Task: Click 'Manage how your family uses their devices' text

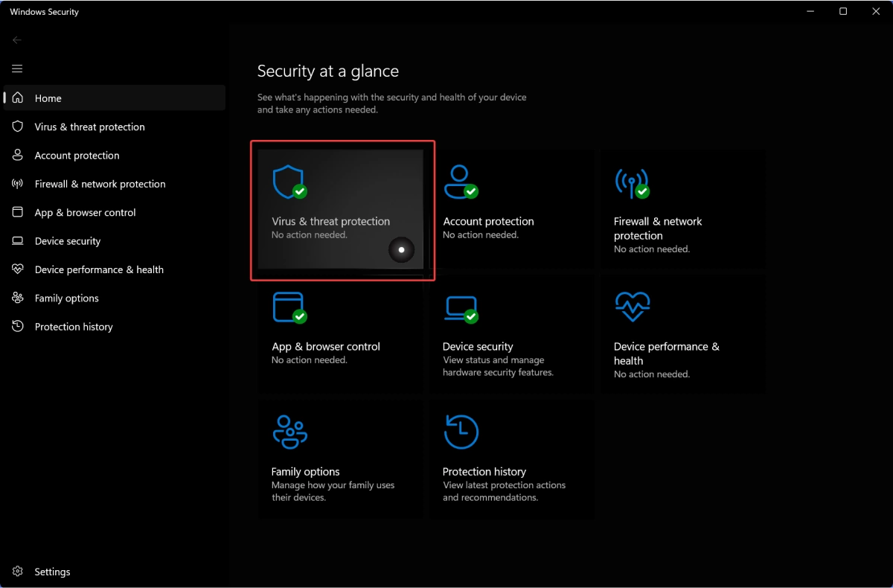Action: pyautogui.click(x=333, y=491)
